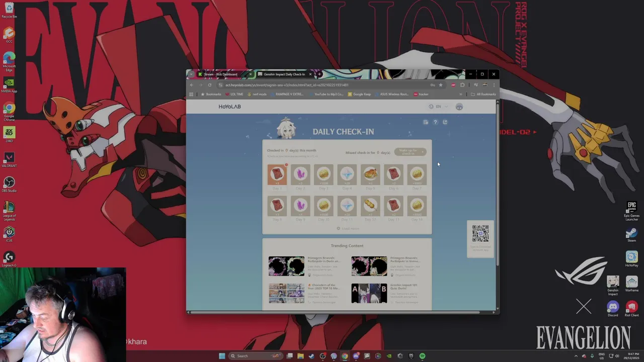Expand the hidden bookmarks overflow chevron
This screenshot has width=644, height=362.
(x=460, y=94)
